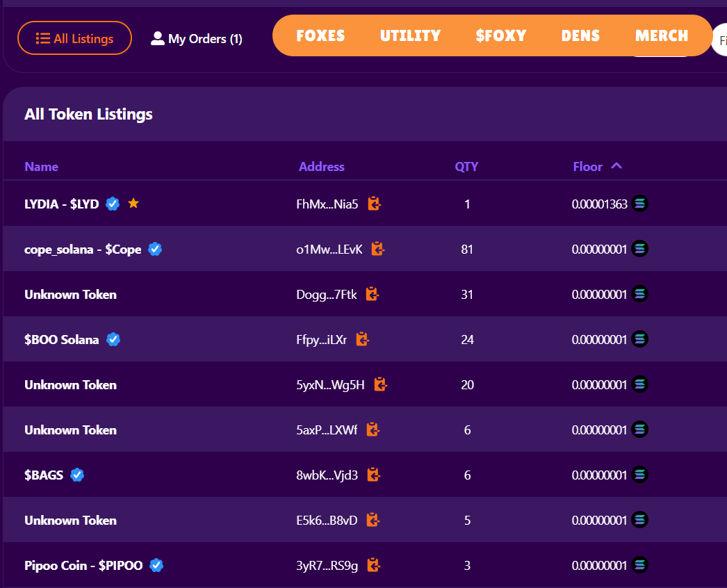Sort listings by Floor column
727x588 pixels.
point(587,167)
